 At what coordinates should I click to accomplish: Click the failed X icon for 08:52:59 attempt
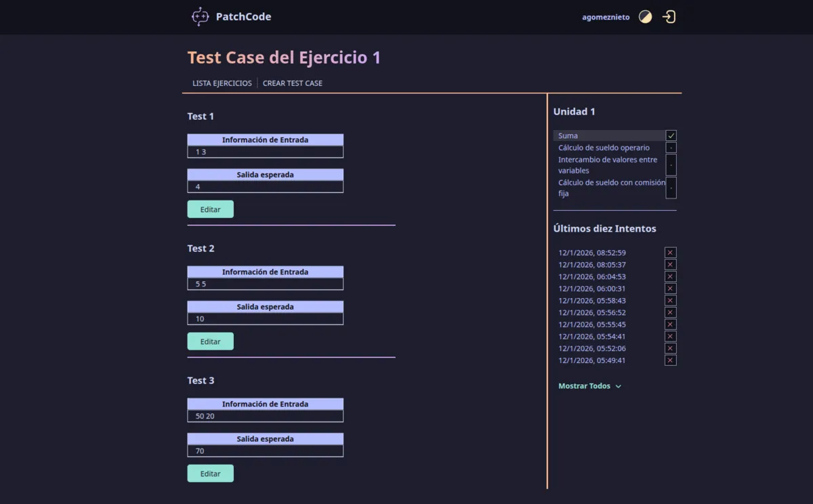point(671,253)
